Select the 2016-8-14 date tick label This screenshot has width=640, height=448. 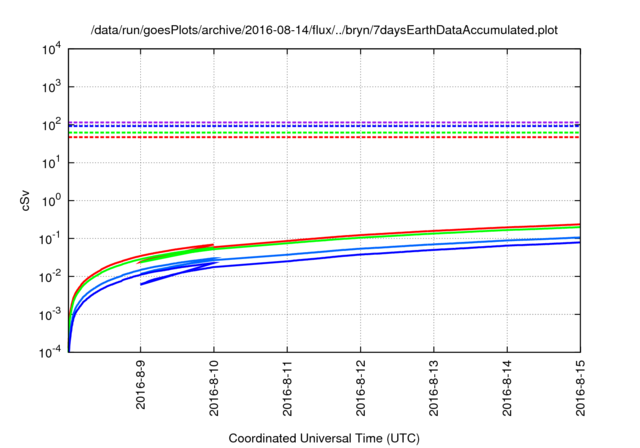click(x=507, y=389)
